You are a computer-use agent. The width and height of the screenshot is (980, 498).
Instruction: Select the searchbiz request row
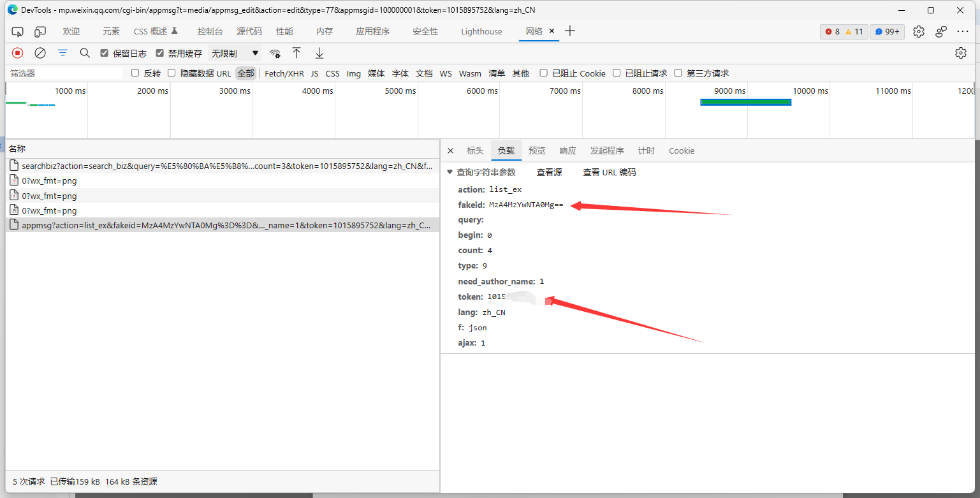pyautogui.click(x=223, y=166)
